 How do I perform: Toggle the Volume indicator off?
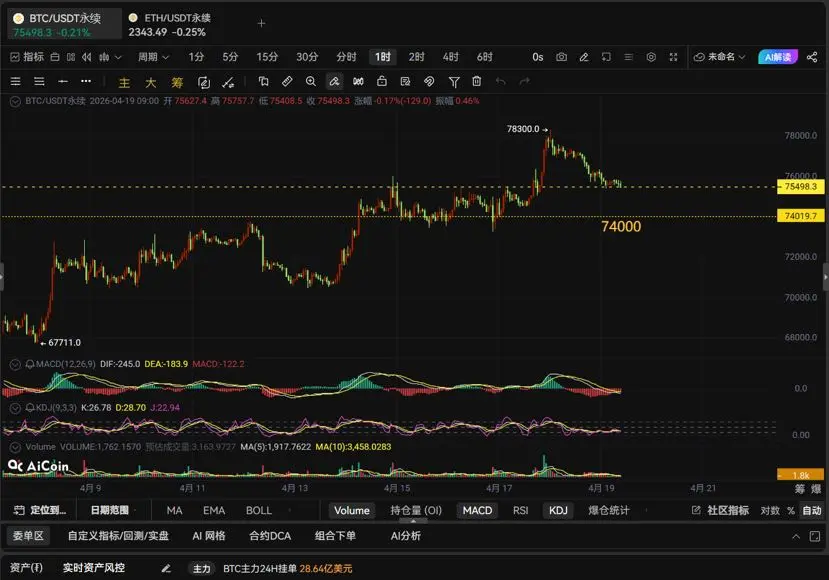(352, 510)
